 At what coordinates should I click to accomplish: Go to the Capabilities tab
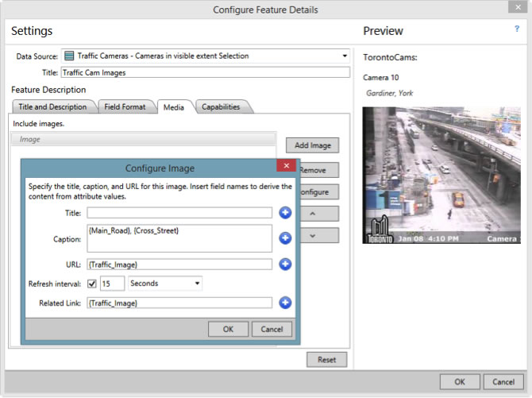pos(221,106)
